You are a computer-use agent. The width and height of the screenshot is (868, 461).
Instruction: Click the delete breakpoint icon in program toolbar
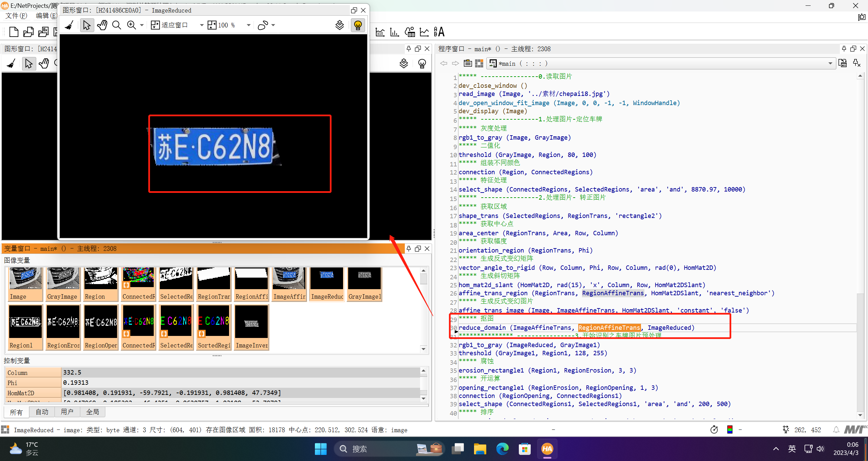(x=856, y=63)
